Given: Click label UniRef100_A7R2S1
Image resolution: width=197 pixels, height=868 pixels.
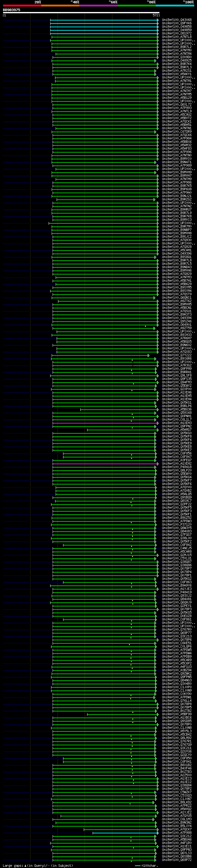Looking at the screenshot, I should point(177,71).
